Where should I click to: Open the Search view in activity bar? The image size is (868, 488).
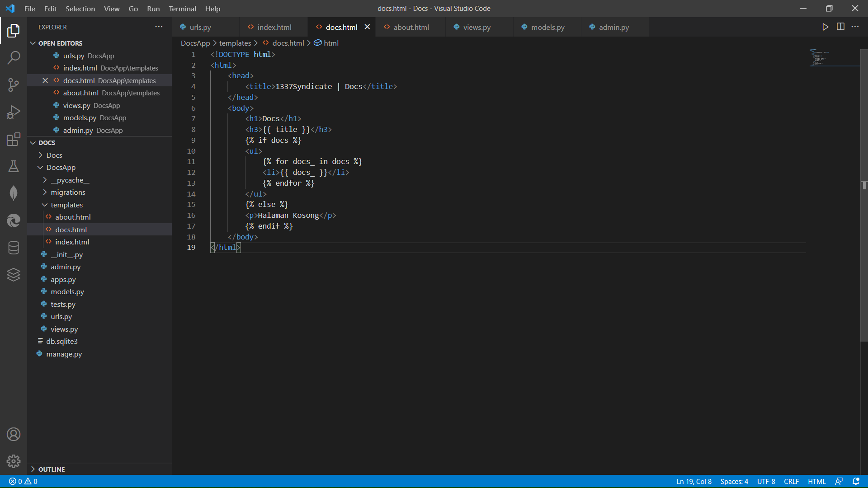pyautogui.click(x=14, y=57)
